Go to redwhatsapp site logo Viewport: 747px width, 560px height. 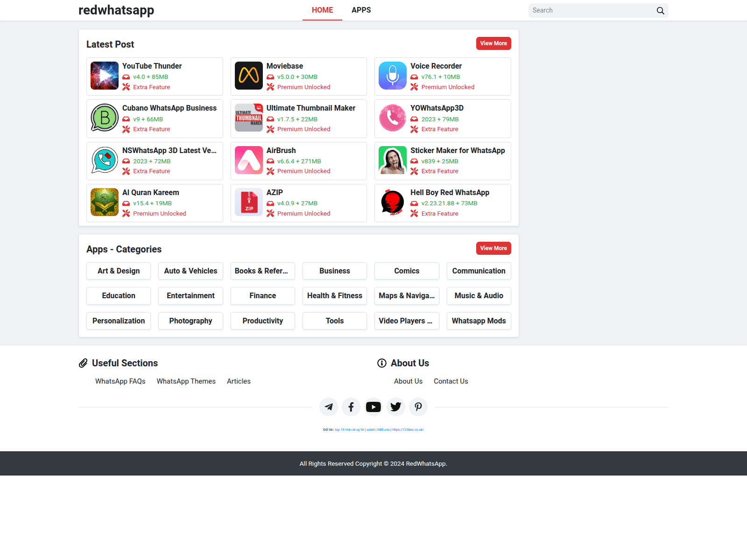116,10
